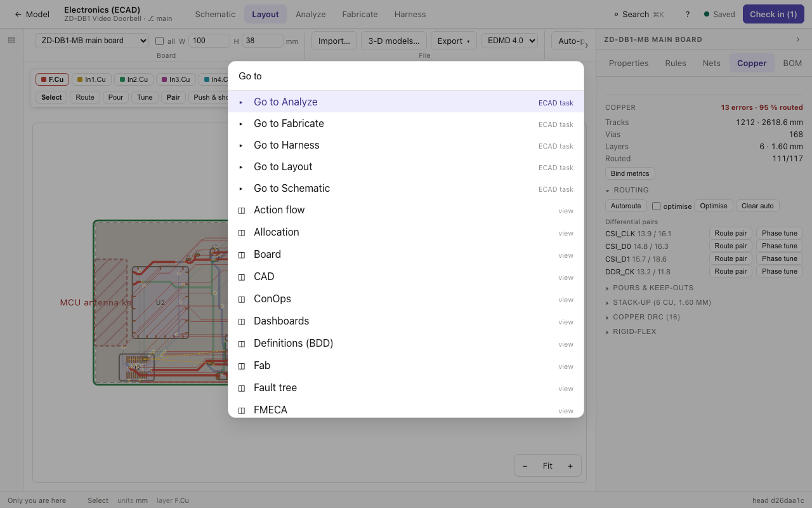Choose Go to Analyze in the palette
Viewport: 812px width, 508px height.
click(x=406, y=102)
